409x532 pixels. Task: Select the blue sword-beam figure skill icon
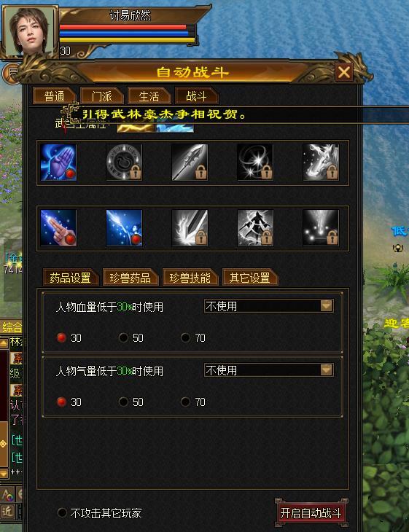click(124, 227)
